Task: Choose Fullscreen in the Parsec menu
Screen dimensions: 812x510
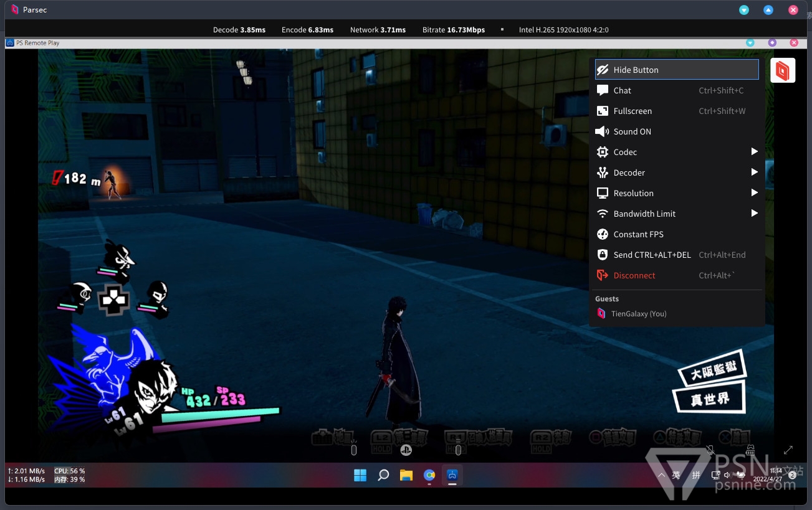Action: 677,111
